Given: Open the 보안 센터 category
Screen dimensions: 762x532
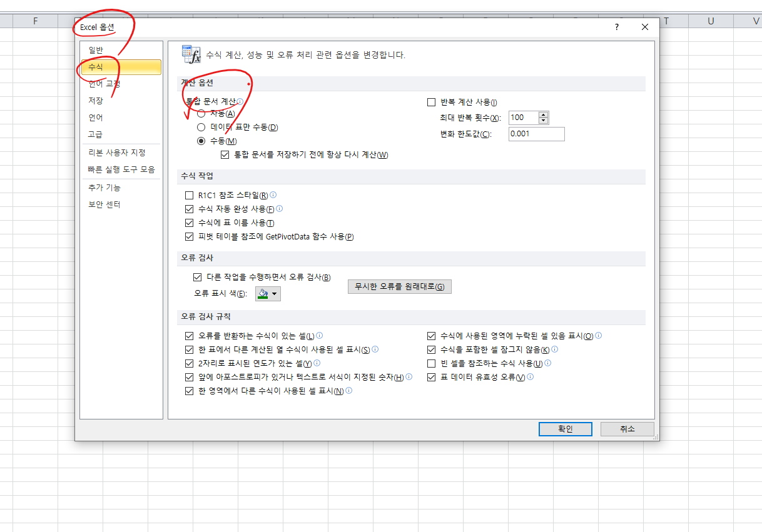Looking at the screenshot, I should (121, 204).
